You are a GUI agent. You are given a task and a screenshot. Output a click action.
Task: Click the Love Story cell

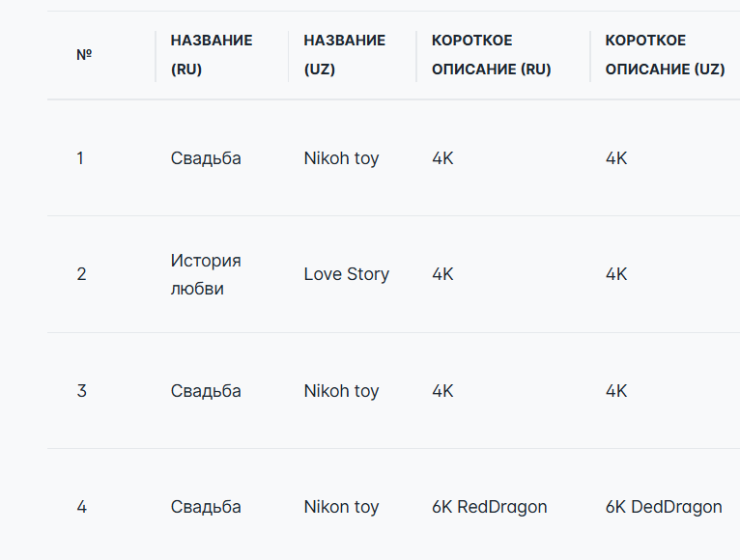347,274
